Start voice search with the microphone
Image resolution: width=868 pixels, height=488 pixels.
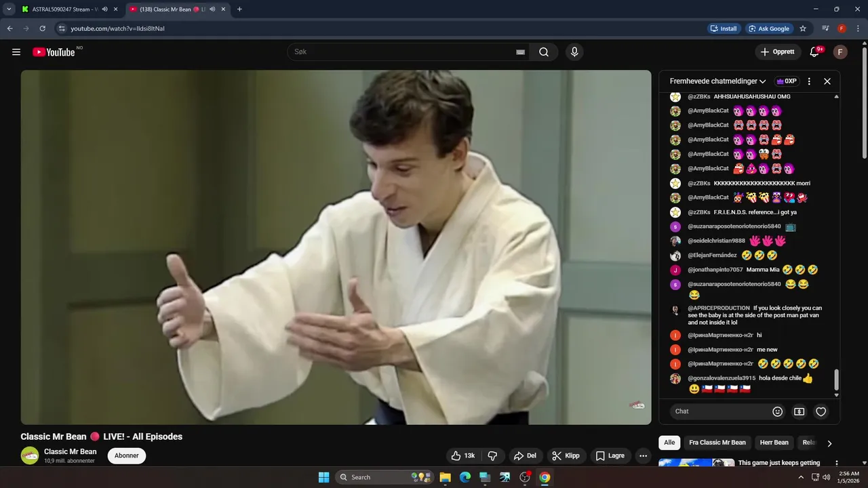click(x=574, y=52)
